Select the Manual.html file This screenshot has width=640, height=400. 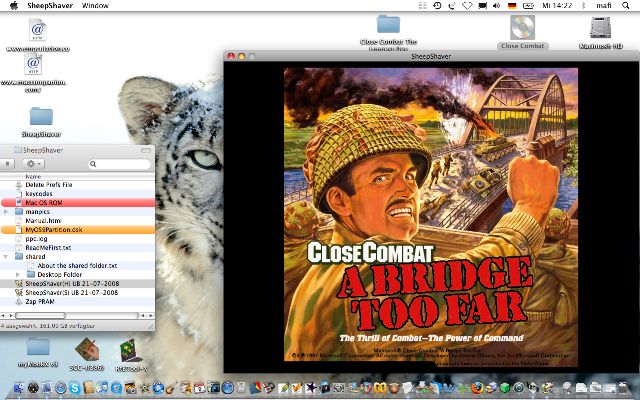point(77,220)
